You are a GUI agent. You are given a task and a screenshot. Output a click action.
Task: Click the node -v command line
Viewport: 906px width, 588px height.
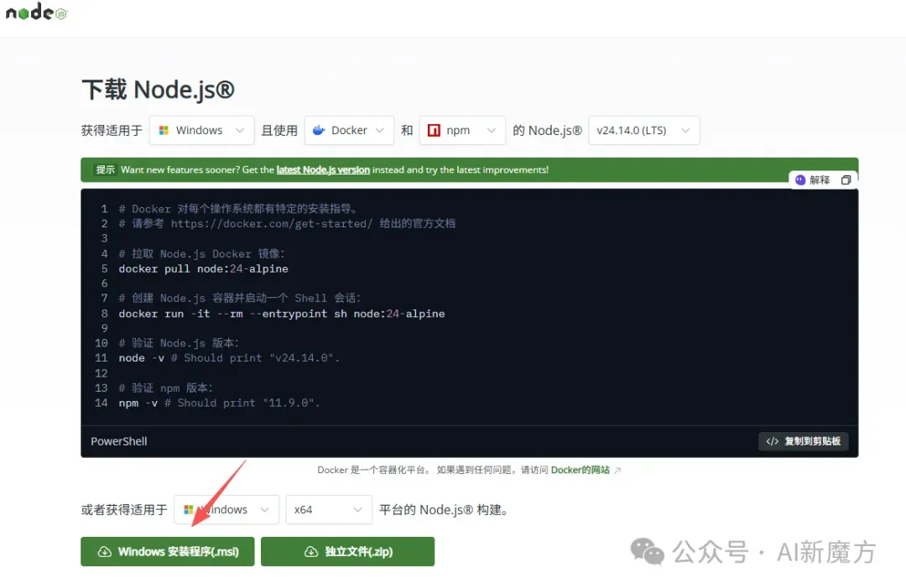pos(229,358)
